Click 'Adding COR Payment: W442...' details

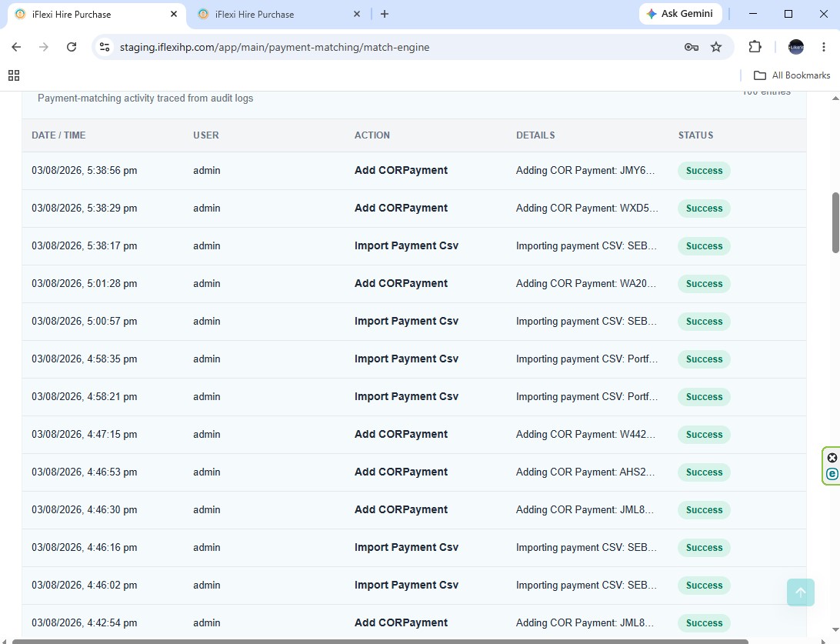point(585,435)
